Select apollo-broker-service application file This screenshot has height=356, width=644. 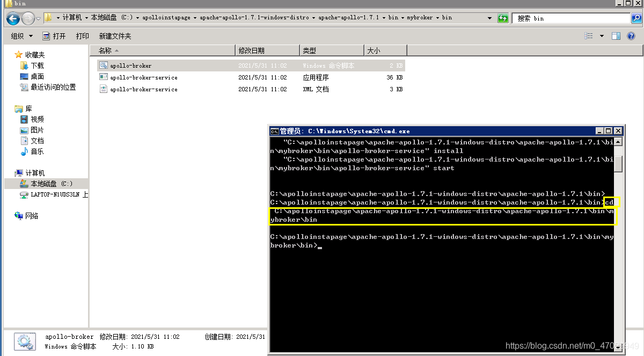pos(251,77)
